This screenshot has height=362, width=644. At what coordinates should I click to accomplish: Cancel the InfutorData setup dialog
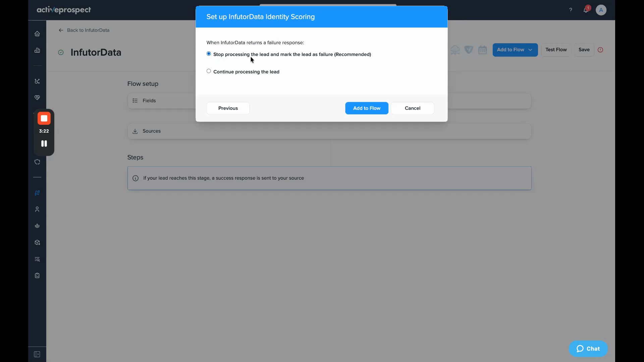(x=412, y=108)
